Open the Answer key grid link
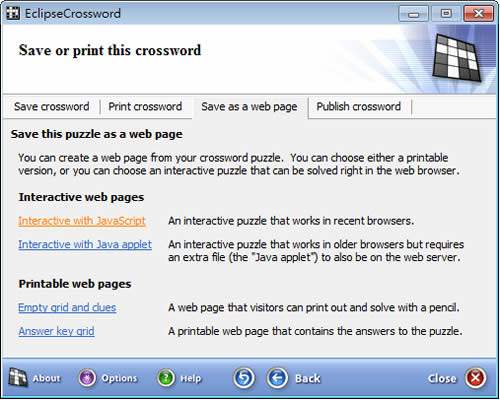 pyautogui.click(x=56, y=331)
